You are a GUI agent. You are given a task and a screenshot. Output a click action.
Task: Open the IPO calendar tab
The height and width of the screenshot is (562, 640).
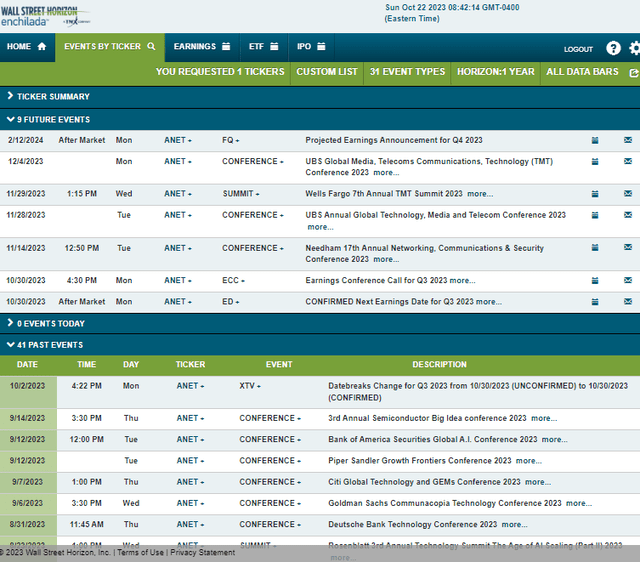pos(311,47)
